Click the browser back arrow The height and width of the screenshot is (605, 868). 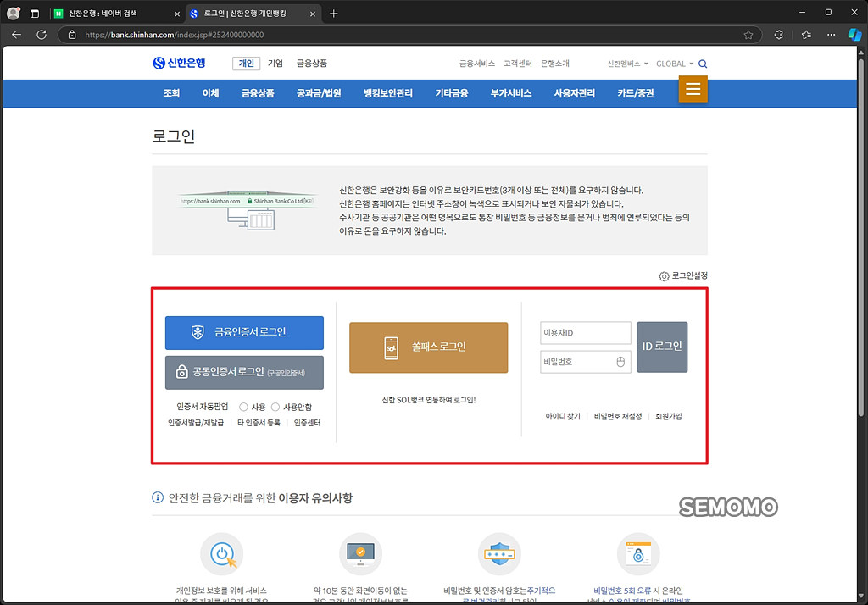click(x=17, y=35)
